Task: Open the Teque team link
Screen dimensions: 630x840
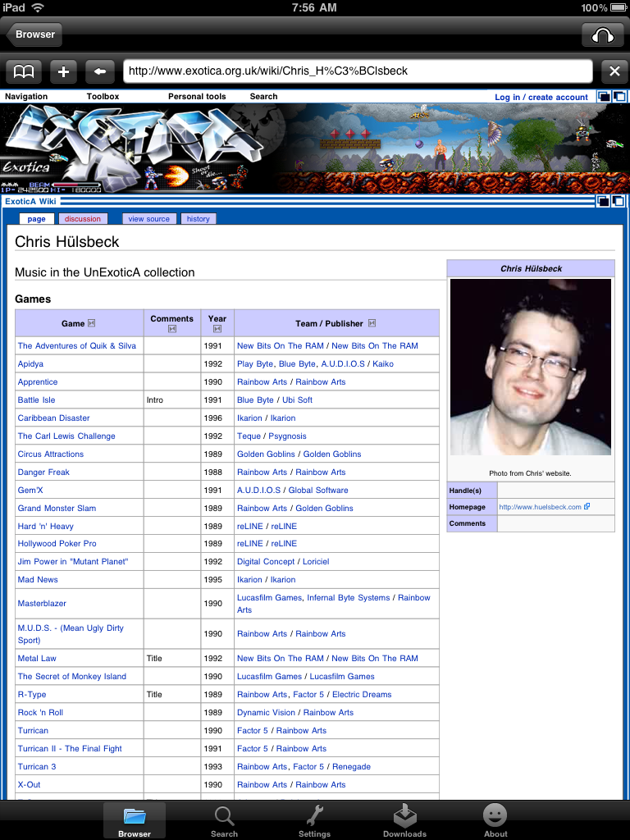Action: pyautogui.click(x=249, y=436)
